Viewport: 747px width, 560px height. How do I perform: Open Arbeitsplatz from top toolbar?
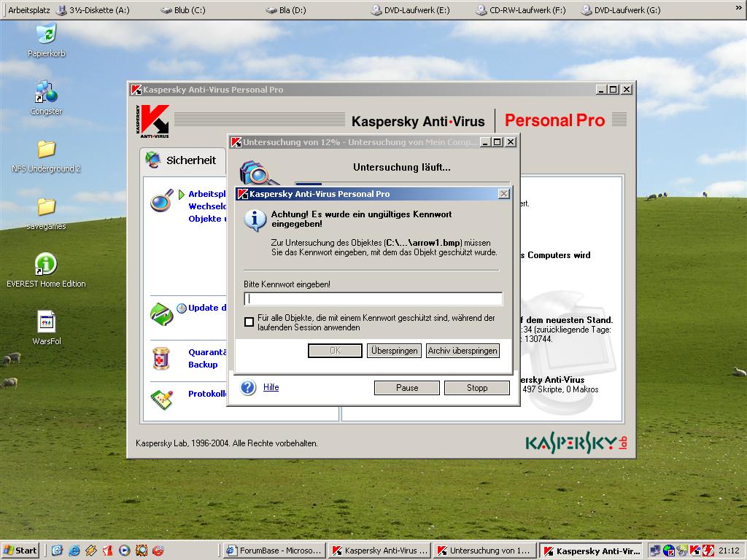pos(29,10)
